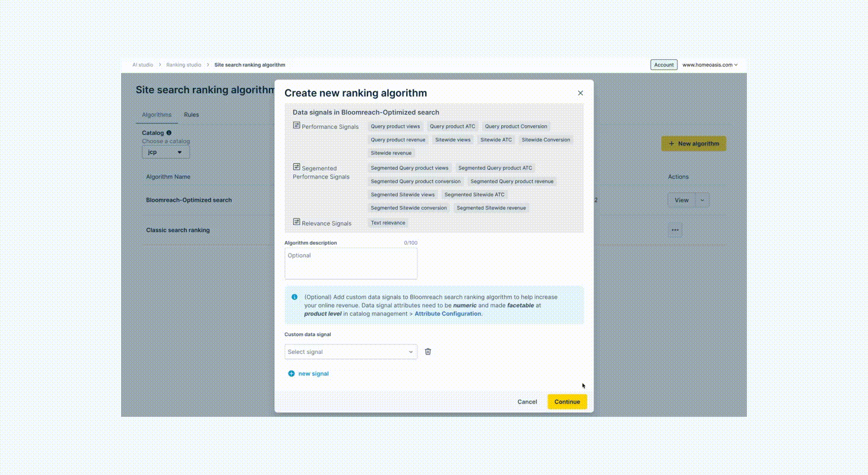This screenshot has height=475, width=868.
Task: Expand the arrow next to the View button
Action: (x=702, y=200)
